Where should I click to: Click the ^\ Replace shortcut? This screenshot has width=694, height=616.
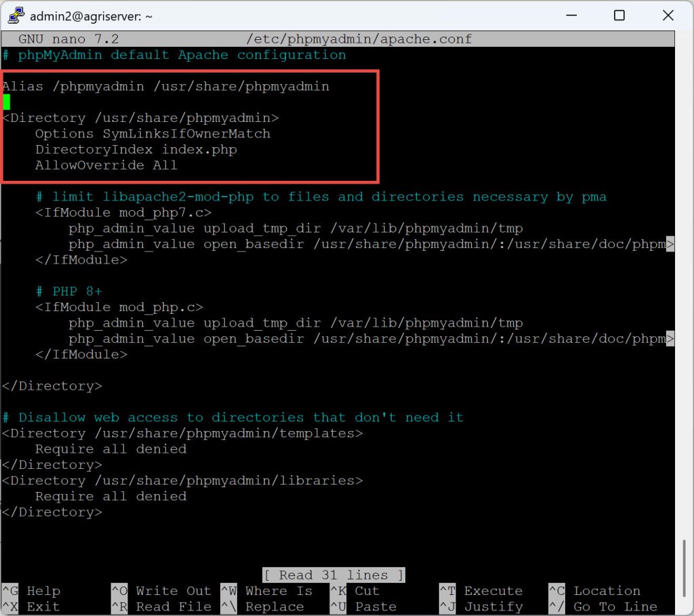pos(262,607)
